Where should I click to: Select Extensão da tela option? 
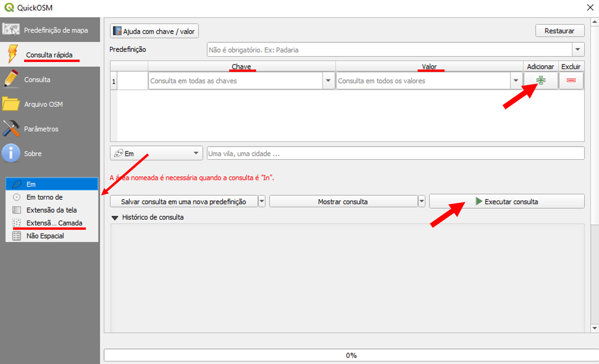point(51,210)
